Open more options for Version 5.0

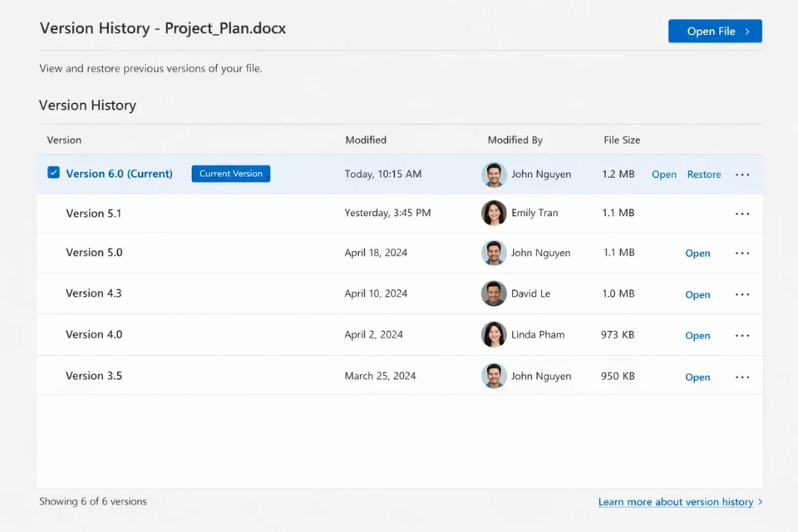tap(741, 253)
